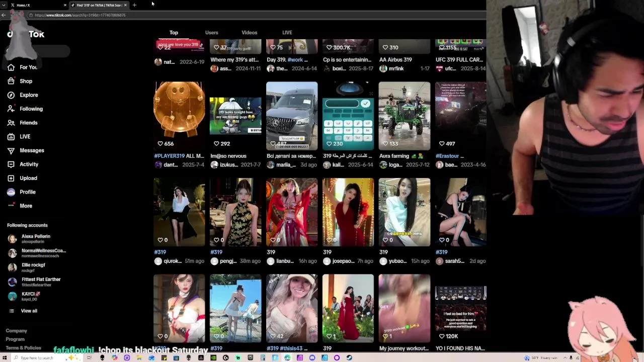Open the pengj... video posted 38m ago
The width and height of the screenshot is (644, 362).
(x=235, y=212)
